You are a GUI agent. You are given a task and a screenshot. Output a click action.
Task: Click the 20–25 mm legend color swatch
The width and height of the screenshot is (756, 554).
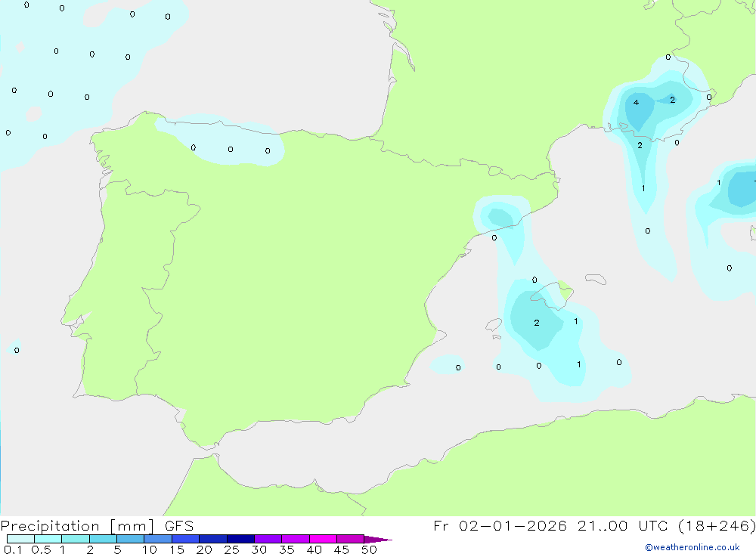[213, 539]
